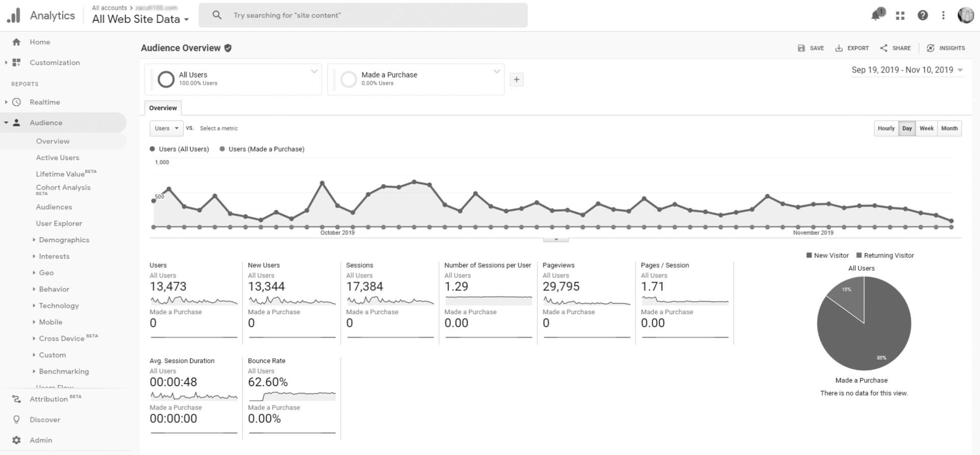Select the Overview tab
Viewport: 980px width, 455px height.
tap(163, 108)
